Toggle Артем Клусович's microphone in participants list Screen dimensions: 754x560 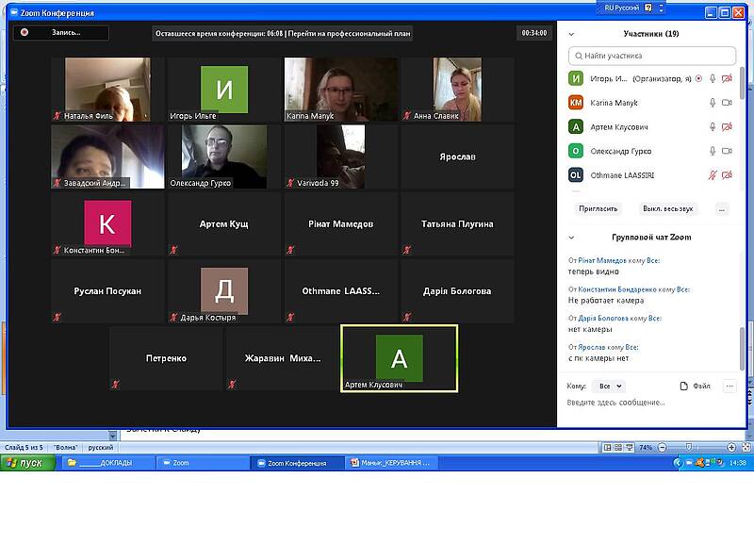[713, 126]
